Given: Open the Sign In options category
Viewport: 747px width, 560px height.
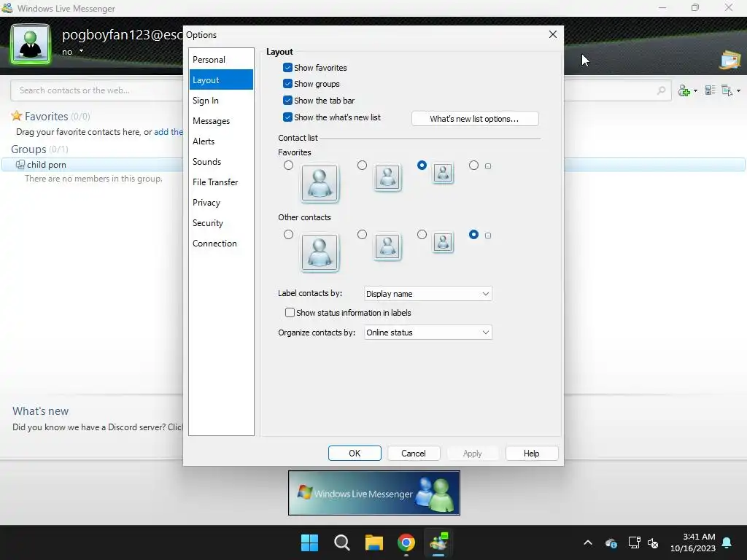Looking at the screenshot, I should (x=221, y=101).
